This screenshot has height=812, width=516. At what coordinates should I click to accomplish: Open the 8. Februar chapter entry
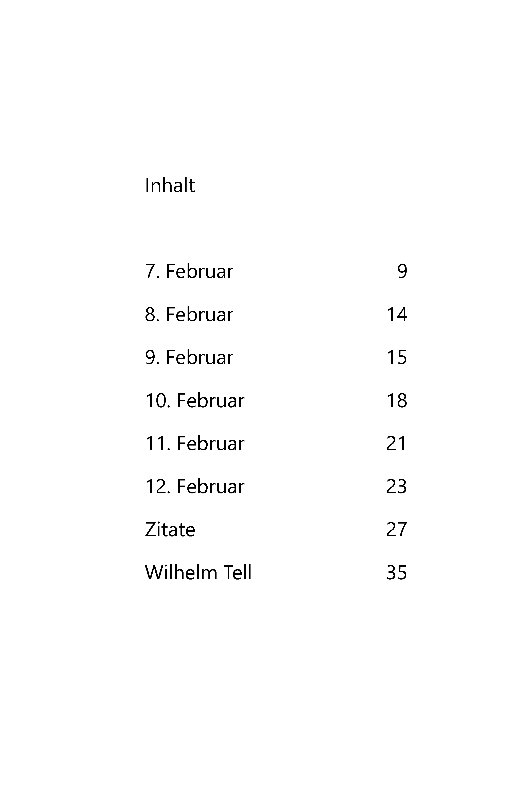tap(189, 314)
